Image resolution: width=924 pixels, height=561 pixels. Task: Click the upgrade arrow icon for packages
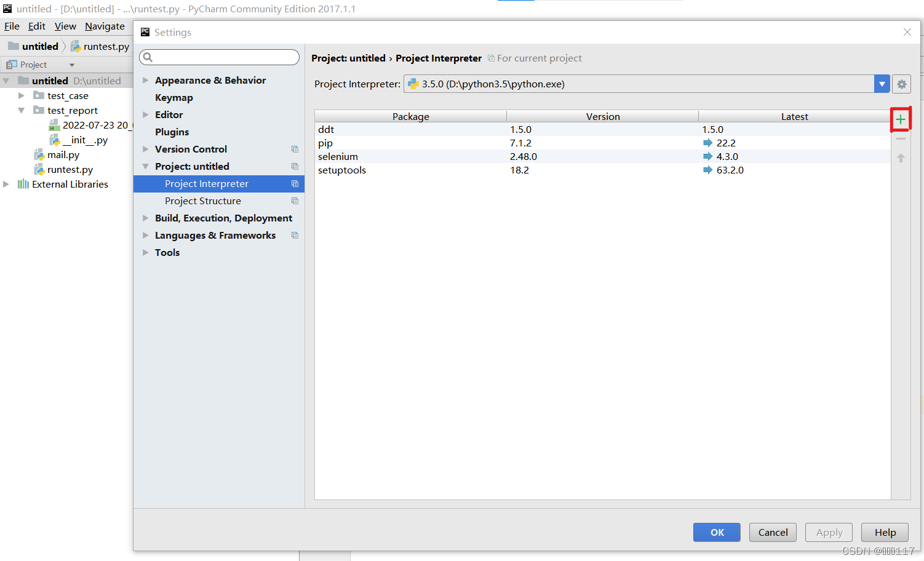point(900,157)
